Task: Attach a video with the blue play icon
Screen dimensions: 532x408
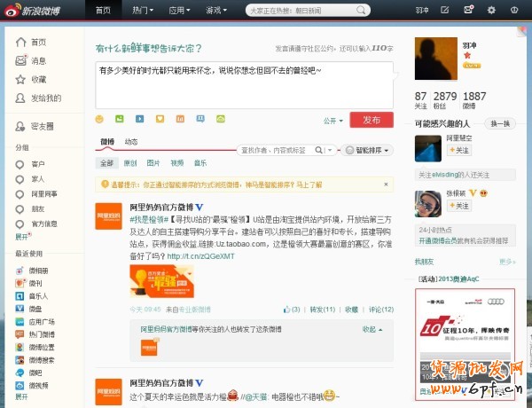Action: click(x=139, y=119)
